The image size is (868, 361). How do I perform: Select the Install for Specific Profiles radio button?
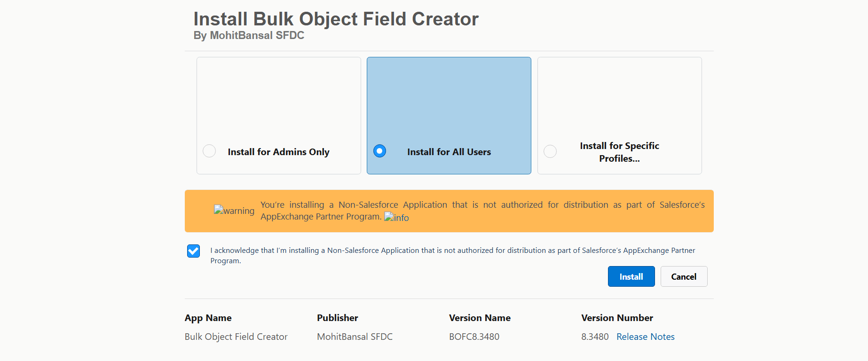(550, 151)
